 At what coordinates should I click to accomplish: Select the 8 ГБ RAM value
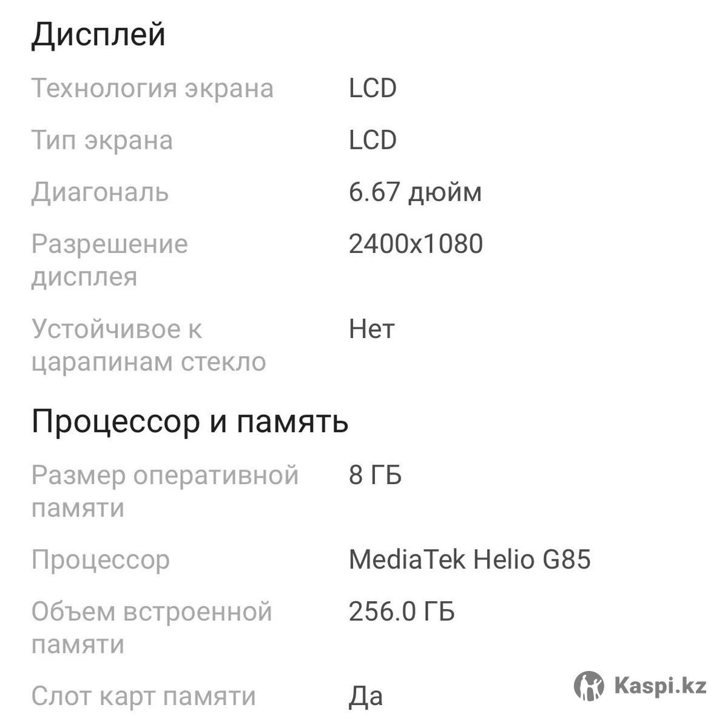pyautogui.click(x=375, y=475)
